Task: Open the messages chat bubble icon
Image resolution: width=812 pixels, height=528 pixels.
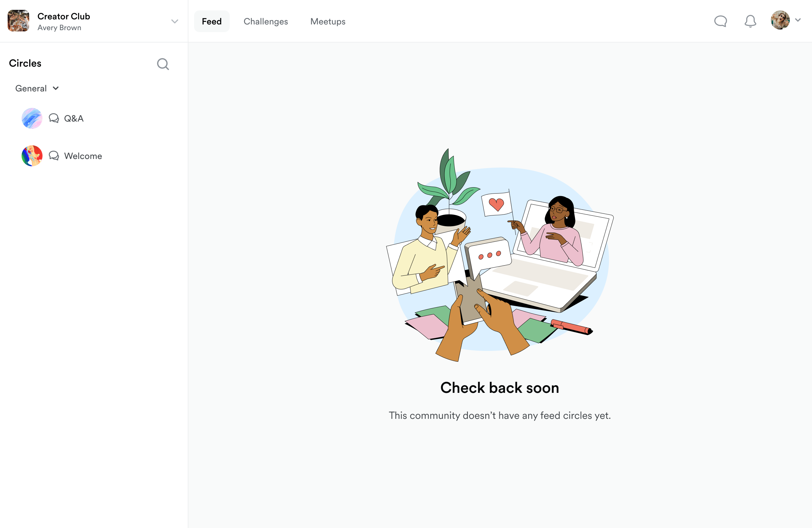Action: pos(720,21)
